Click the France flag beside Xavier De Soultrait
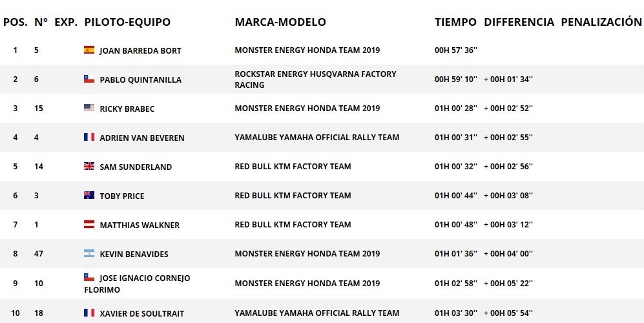 pos(89,313)
